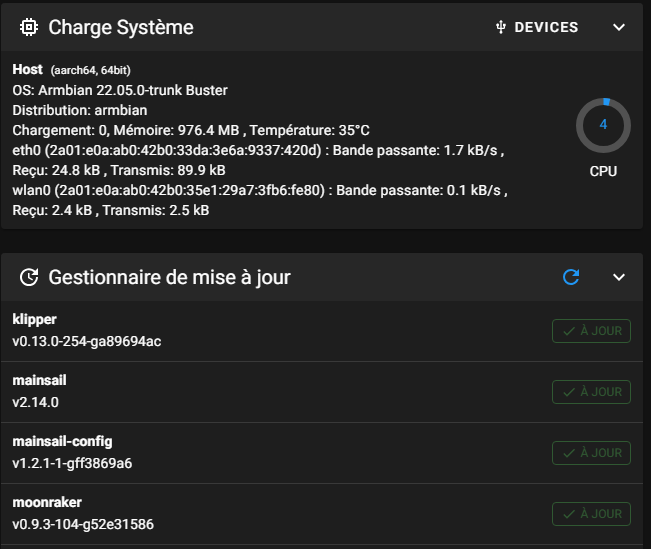651x549 pixels.
Task: Click klipper version v0.13.0-254-ga89694ac
Action: click(87, 341)
